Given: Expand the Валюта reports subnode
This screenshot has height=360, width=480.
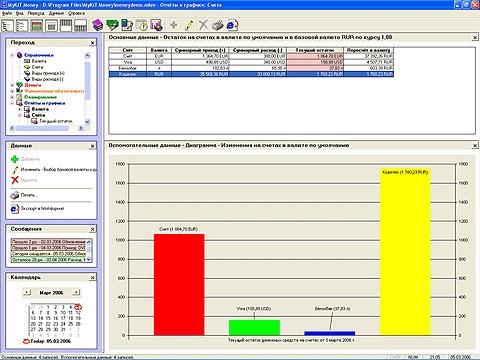Looking at the screenshot, I should (20, 109).
